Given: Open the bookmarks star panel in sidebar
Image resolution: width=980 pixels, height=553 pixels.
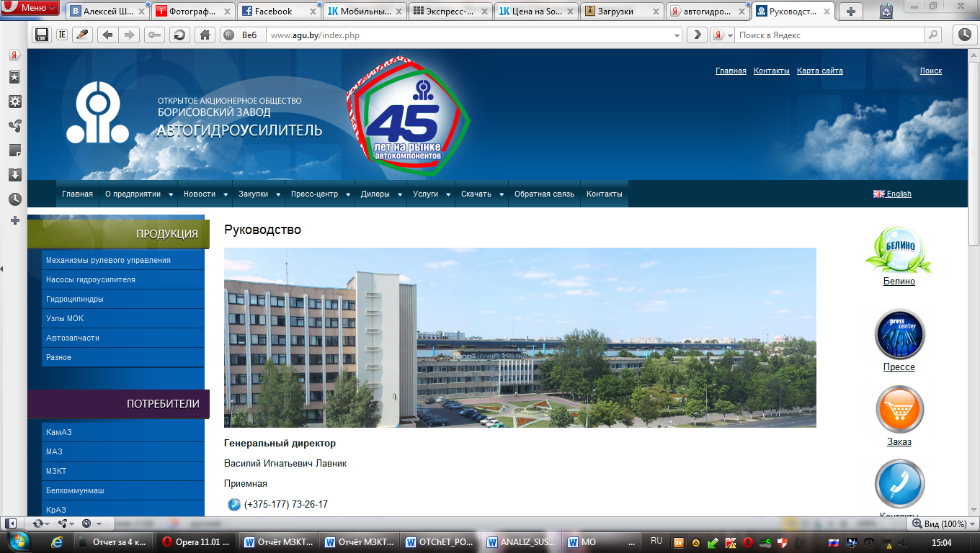Looking at the screenshot, I should pos(14,78).
